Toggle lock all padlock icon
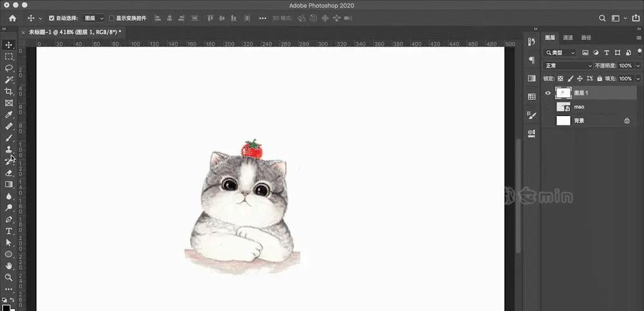The image size is (644, 311). click(600, 79)
